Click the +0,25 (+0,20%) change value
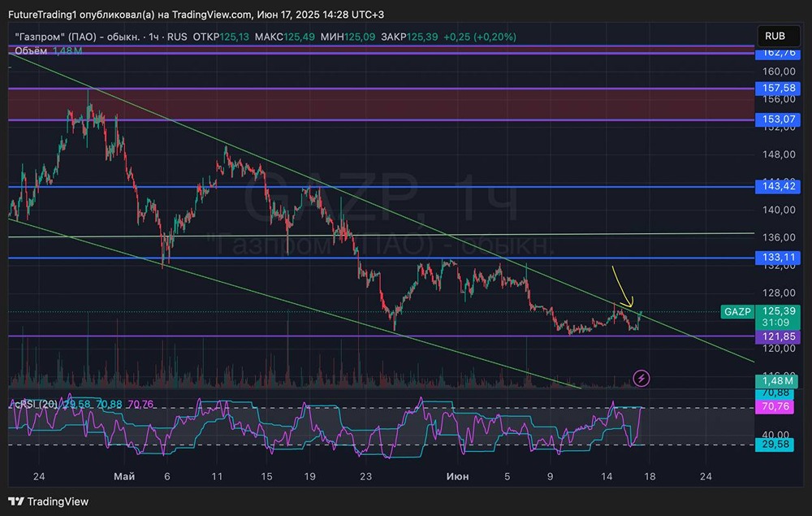812x516 pixels. 480,37
